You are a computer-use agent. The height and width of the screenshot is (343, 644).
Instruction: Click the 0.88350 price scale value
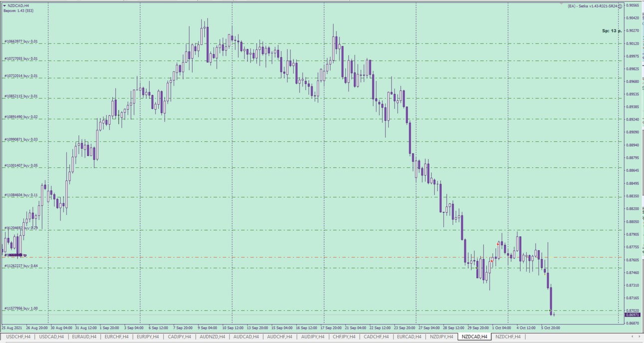(x=633, y=196)
